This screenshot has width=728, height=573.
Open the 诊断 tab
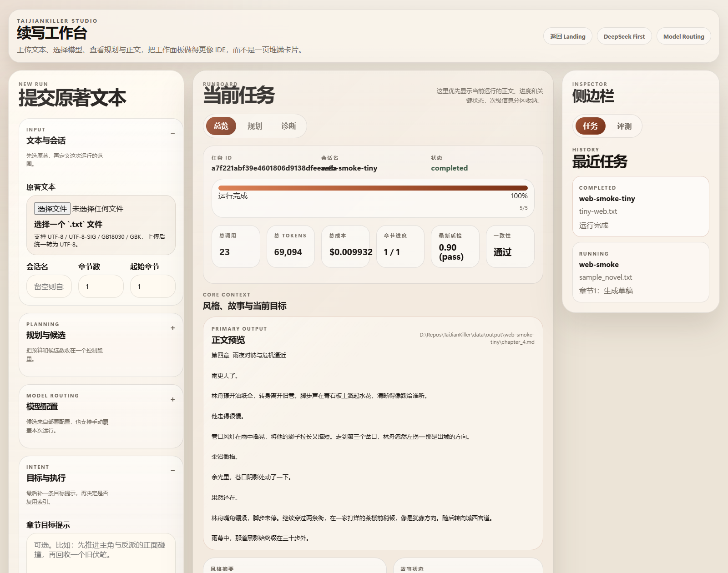tap(290, 126)
